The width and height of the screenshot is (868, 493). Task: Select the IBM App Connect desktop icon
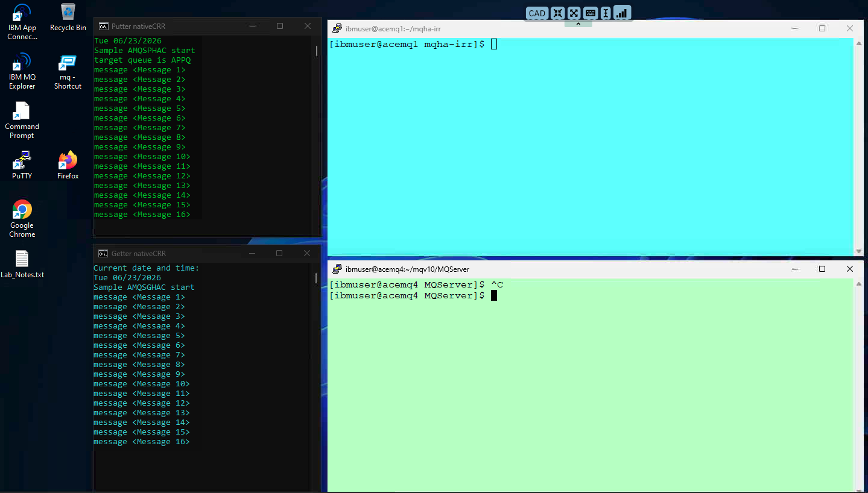[22, 22]
